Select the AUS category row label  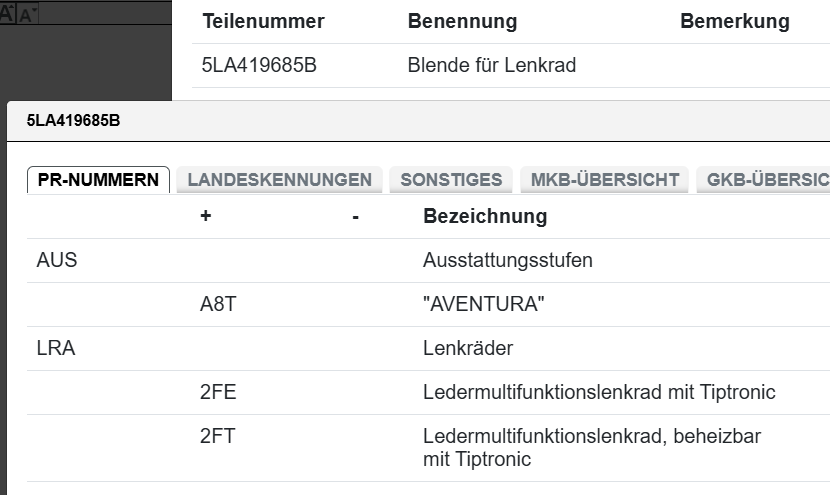pos(56,261)
